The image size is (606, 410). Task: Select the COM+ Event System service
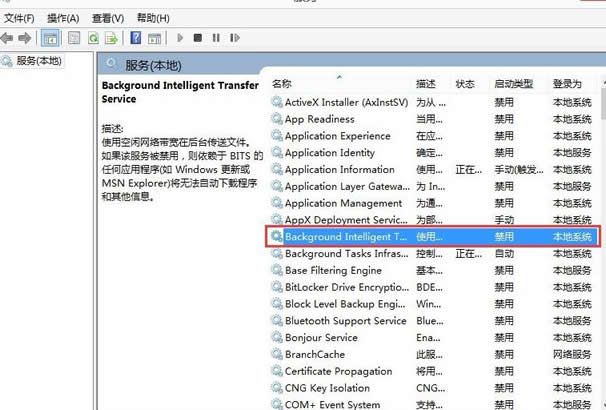[431, 404]
